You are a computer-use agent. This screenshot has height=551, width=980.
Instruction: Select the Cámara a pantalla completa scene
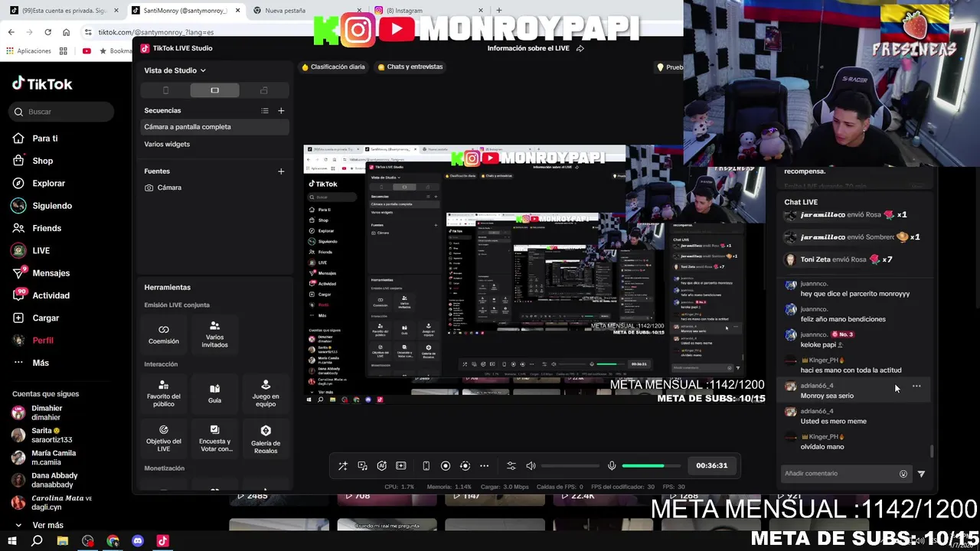coord(214,127)
